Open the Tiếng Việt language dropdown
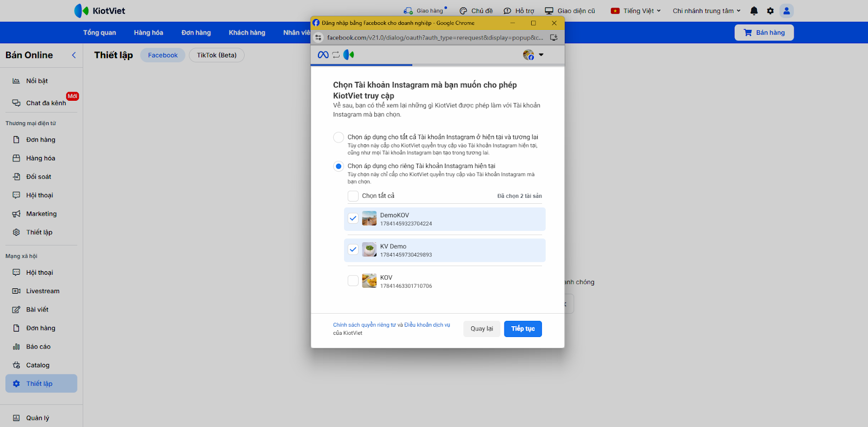Viewport: 868px width, 427px height. coord(636,11)
